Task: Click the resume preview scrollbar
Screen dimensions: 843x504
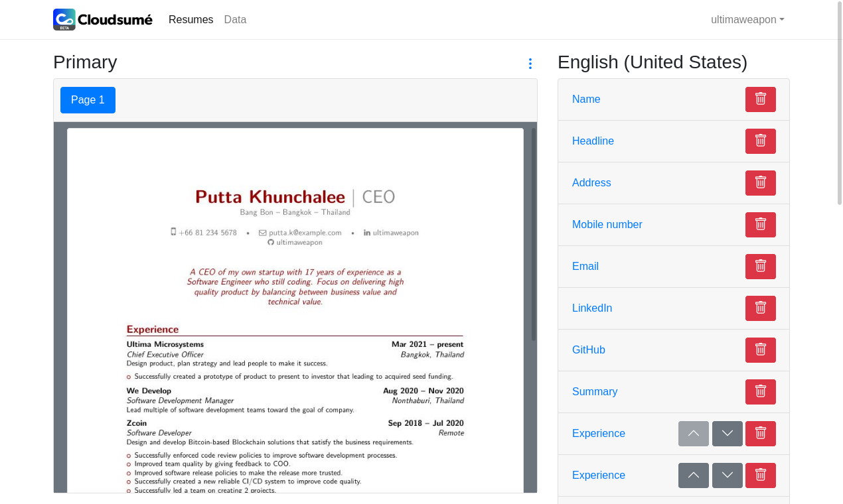Action: coord(534,234)
